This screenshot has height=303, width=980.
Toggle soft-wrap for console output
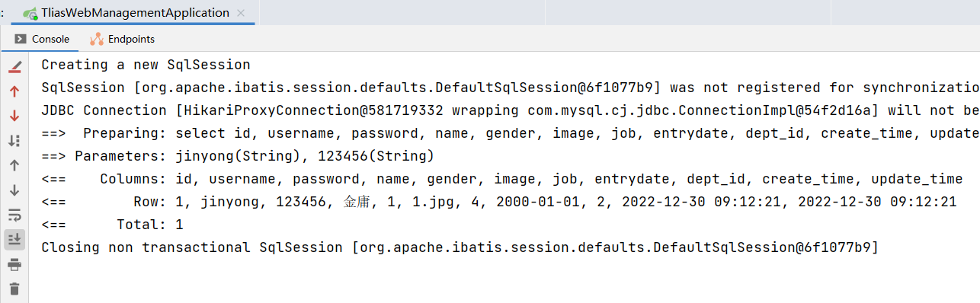(x=14, y=215)
